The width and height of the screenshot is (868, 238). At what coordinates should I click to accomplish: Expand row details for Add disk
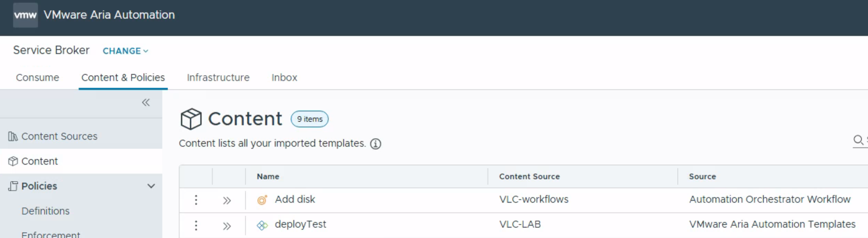point(227,201)
